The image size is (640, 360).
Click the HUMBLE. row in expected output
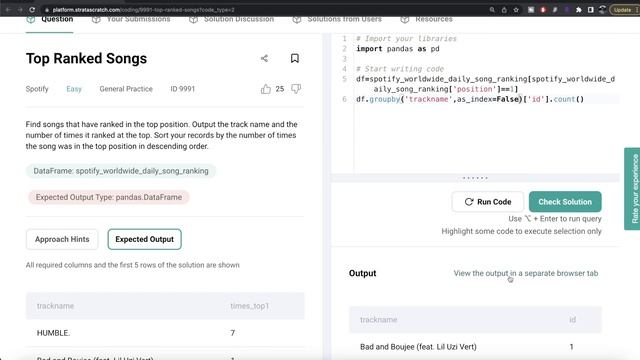[165, 333]
